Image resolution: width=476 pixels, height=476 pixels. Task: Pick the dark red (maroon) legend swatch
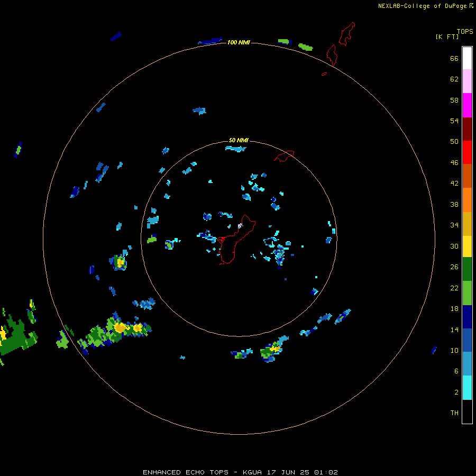467,129
